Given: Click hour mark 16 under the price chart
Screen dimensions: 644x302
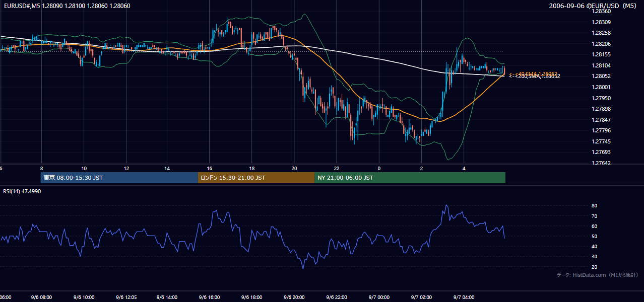Looking at the screenshot, I should pyautogui.click(x=210, y=169).
